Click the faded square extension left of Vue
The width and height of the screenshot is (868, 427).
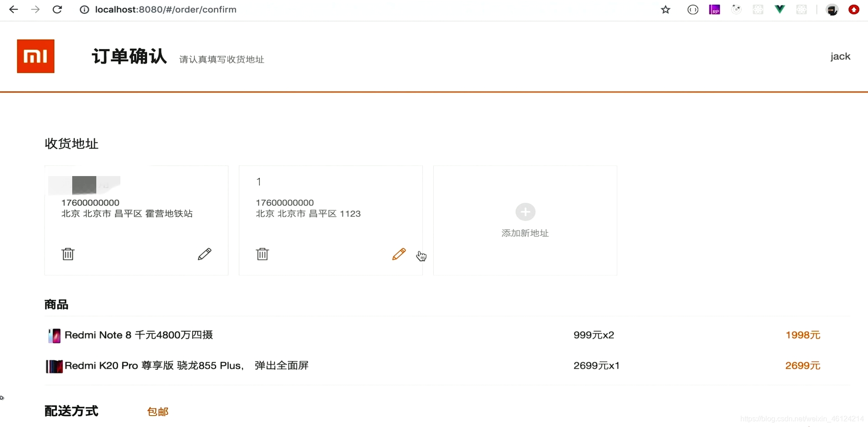pos(758,10)
